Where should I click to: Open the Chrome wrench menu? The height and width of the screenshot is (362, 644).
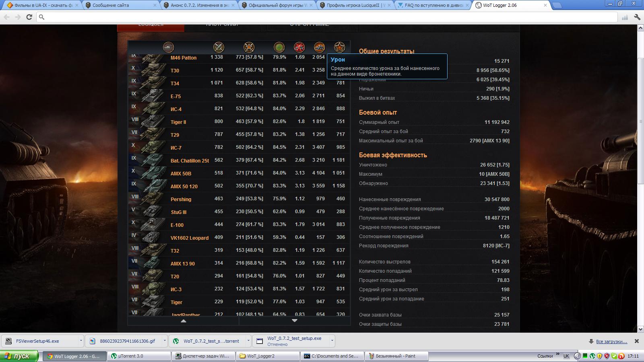click(x=637, y=17)
